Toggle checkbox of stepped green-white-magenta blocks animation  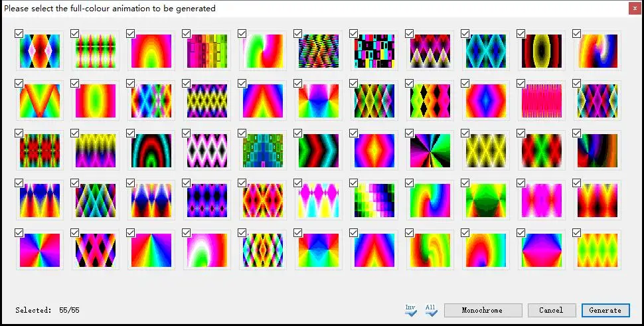point(353,183)
